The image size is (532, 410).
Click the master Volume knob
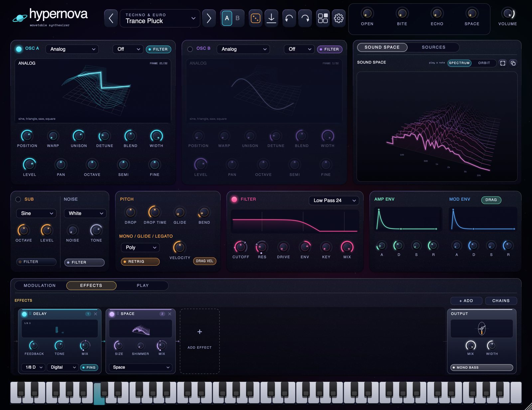[508, 14]
